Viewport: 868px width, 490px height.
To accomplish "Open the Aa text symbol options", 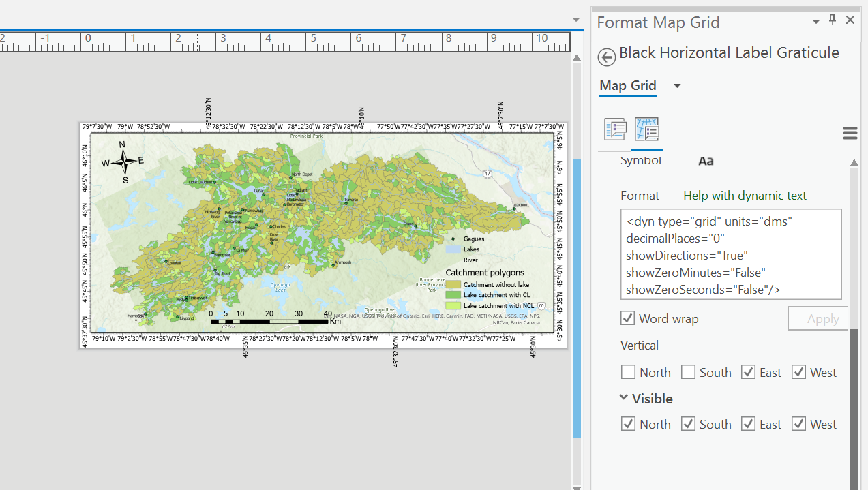I will [706, 161].
